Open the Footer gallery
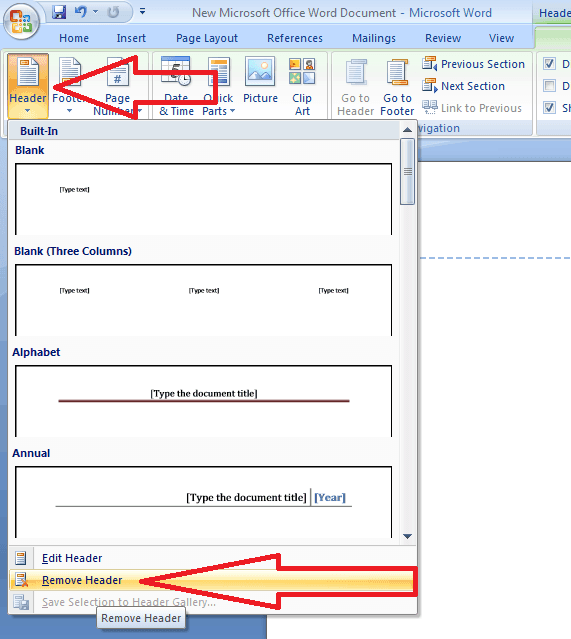The width and height of the screenshot is (571, 639). tap(69, 86)
